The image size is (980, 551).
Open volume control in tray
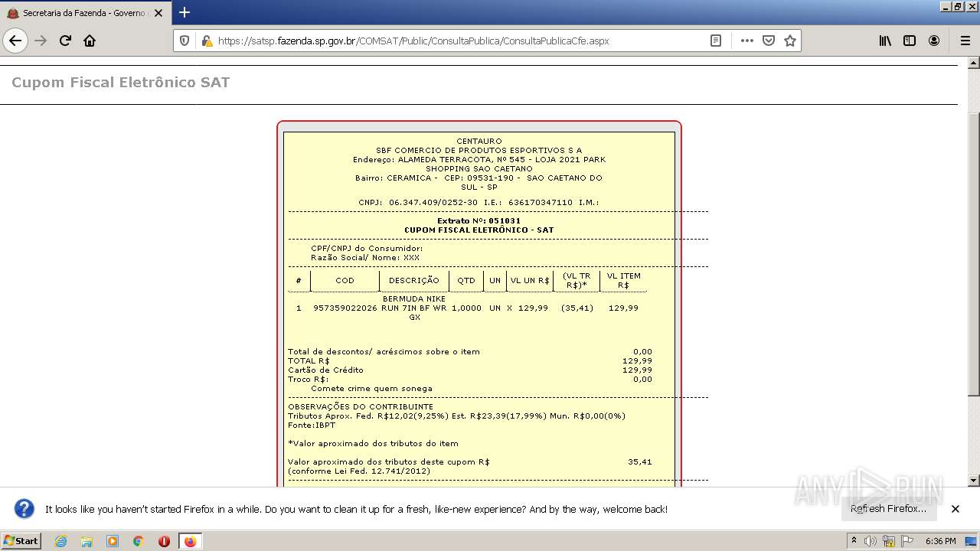[x=870, y=541]
